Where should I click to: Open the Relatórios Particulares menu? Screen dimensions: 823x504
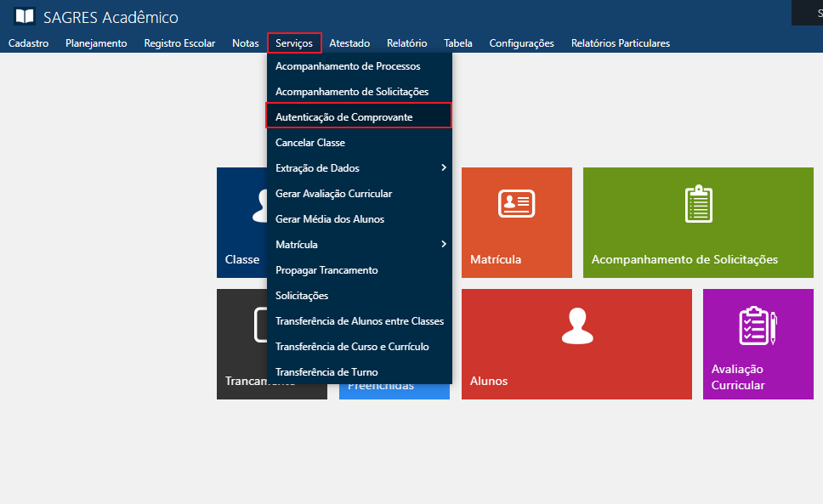click(620, 43)
